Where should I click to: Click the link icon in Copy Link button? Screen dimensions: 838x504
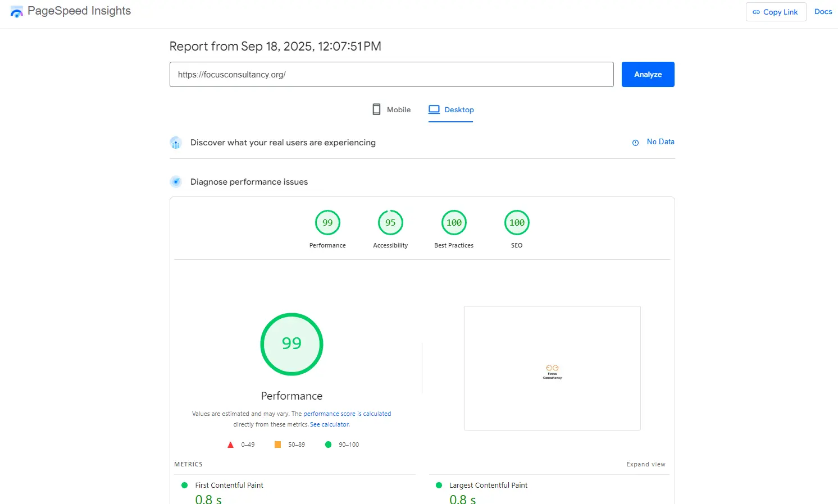(756, 12)
